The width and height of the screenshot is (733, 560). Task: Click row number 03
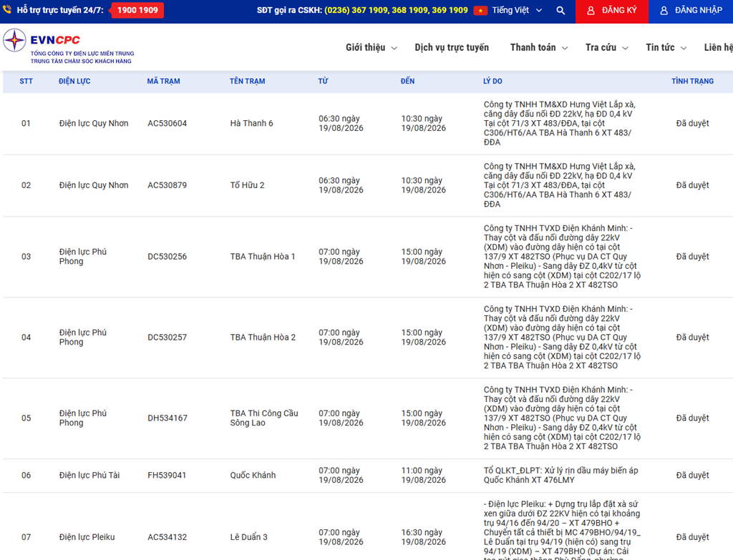point(26,257)
